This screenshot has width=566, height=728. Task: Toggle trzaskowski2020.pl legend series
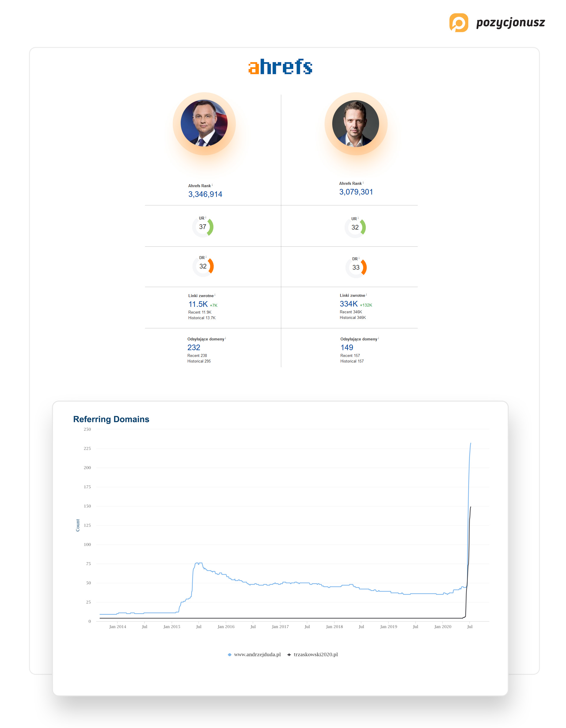click(312, 654)
